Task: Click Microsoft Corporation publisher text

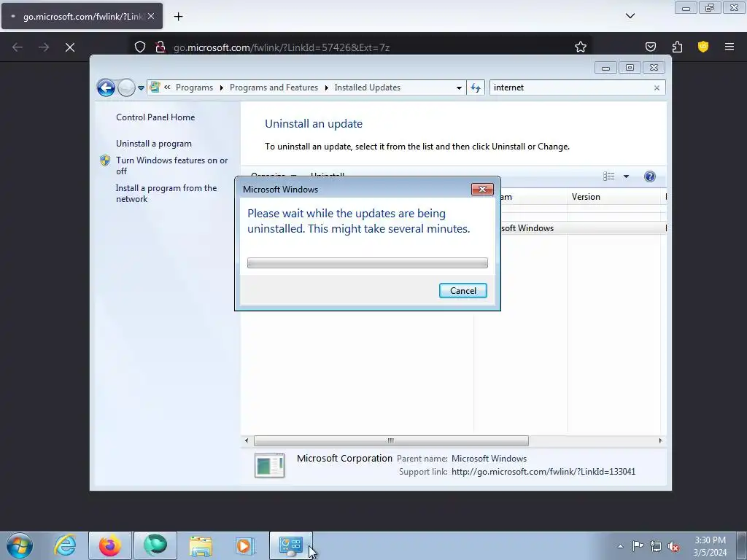Action: point(344,458)
